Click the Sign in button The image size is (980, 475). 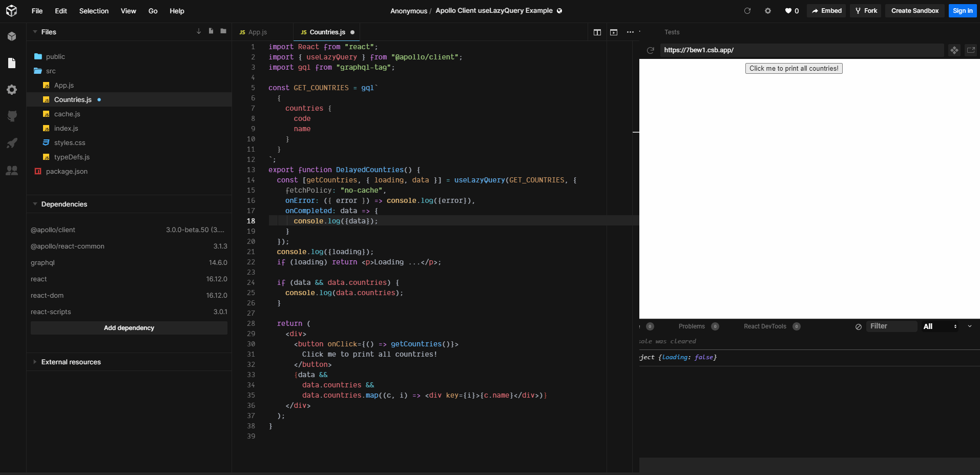pyautogui.click(x=963, y=11)
